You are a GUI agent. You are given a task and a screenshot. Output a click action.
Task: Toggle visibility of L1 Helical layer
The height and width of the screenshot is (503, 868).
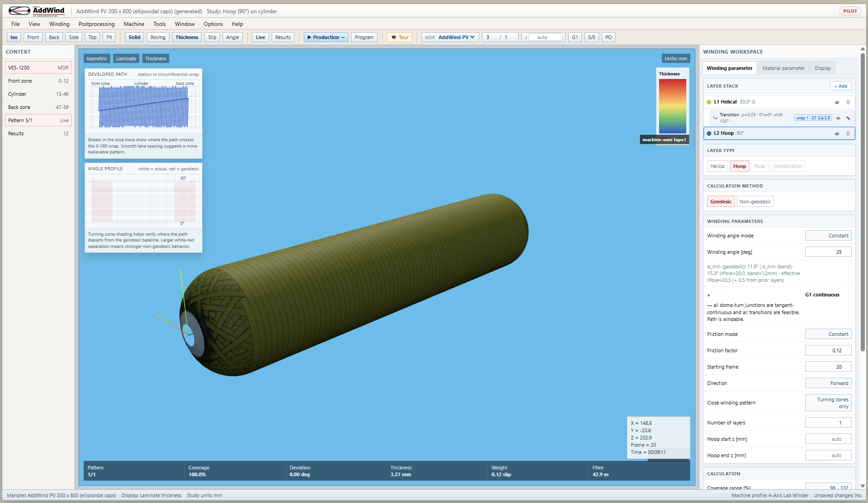(x=837, y=102)
